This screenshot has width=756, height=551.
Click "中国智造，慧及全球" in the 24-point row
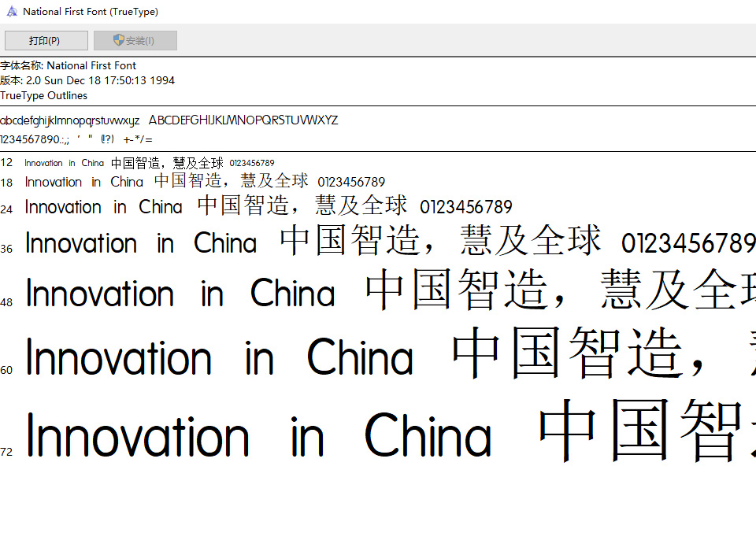pyautogui.click(x=302, y=205)
